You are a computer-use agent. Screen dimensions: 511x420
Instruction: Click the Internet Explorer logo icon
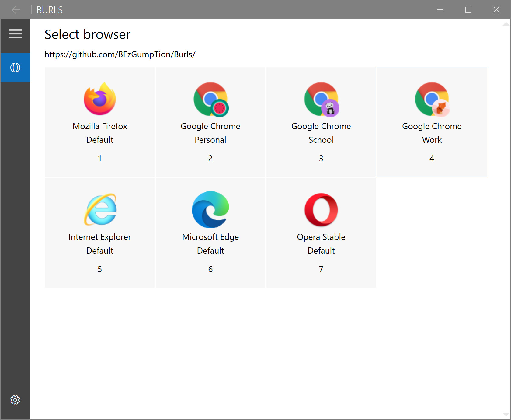tap(100, 209)
